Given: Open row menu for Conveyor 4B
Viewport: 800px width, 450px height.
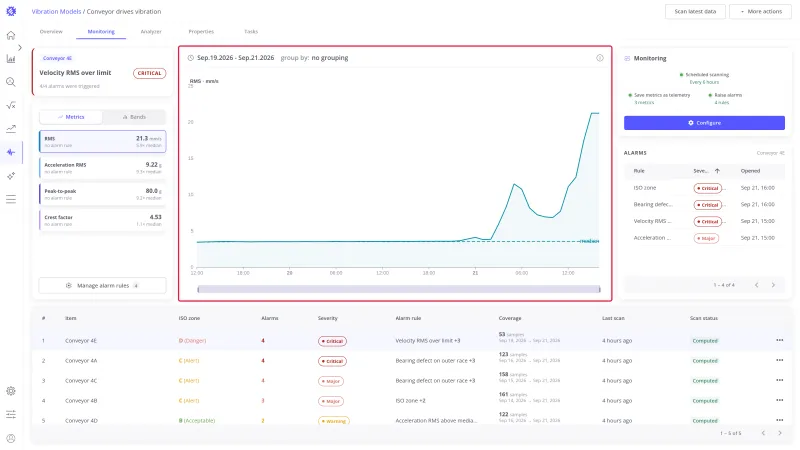Looking at the screenshot, I should coord(779,400).
